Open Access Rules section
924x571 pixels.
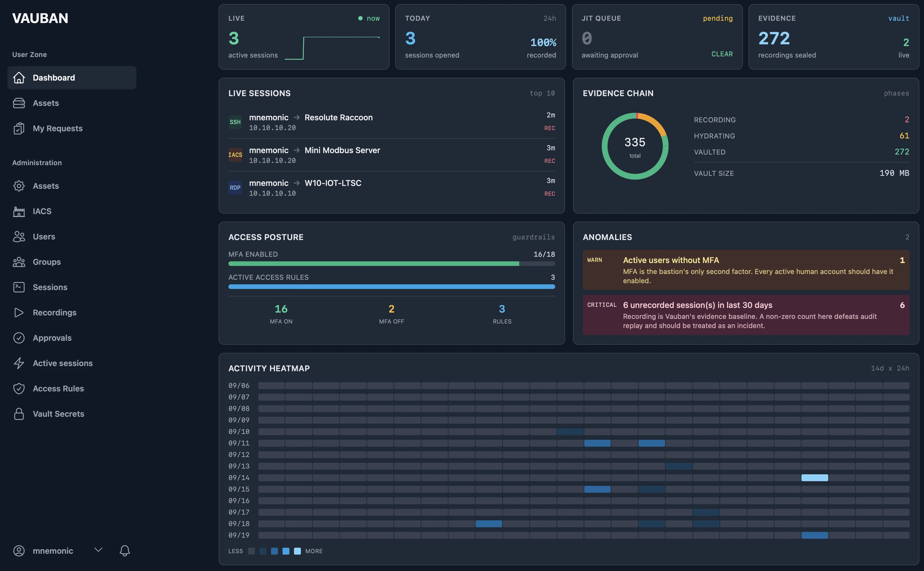(72, 389)
